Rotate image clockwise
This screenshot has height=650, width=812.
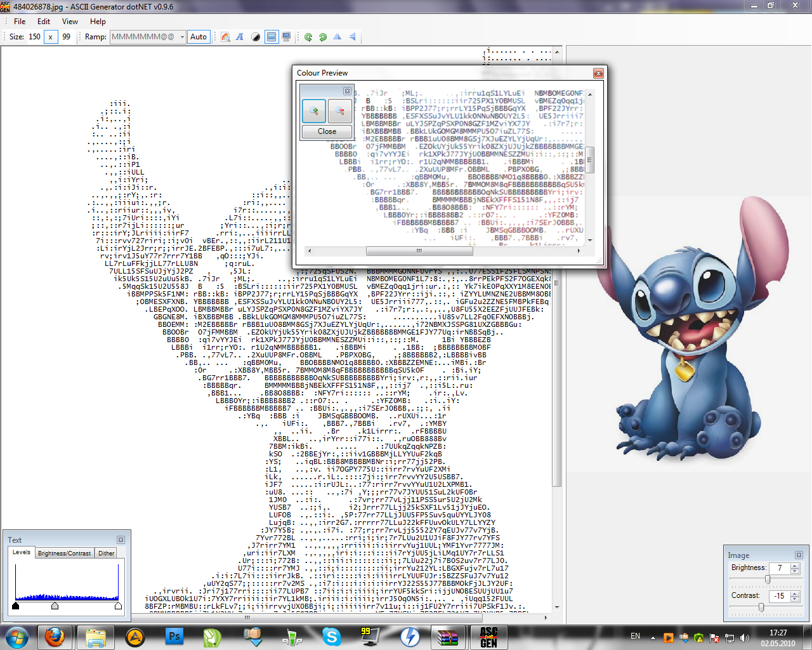[323, 37]
